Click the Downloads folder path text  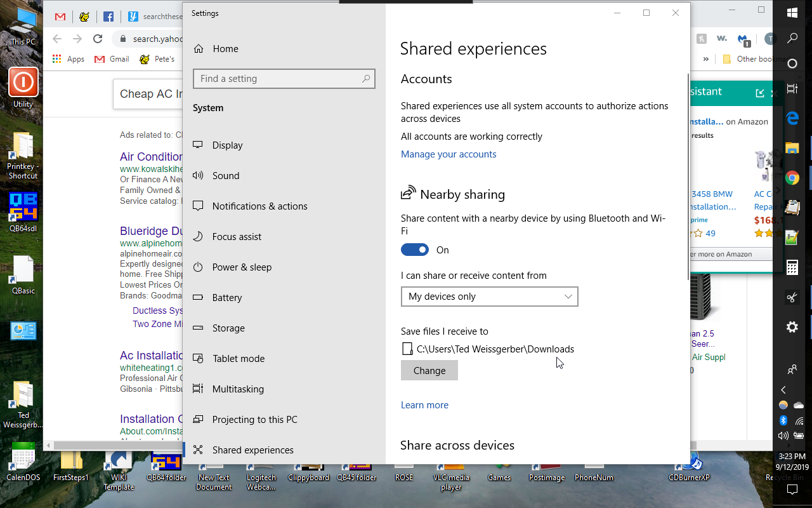click(495, 349)
